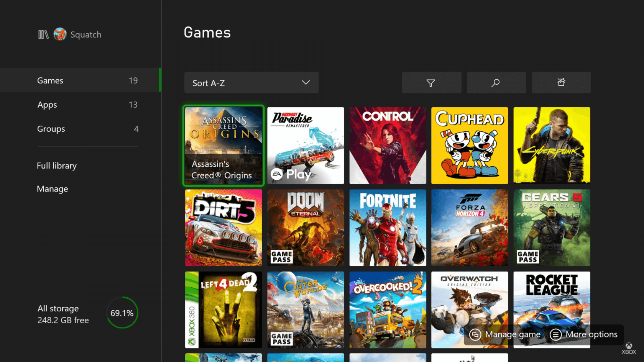Click the Game Pass badge on Outer Worlds
Image resolution: width=644 pixels, height=362 pixels.
pos(282,339)
